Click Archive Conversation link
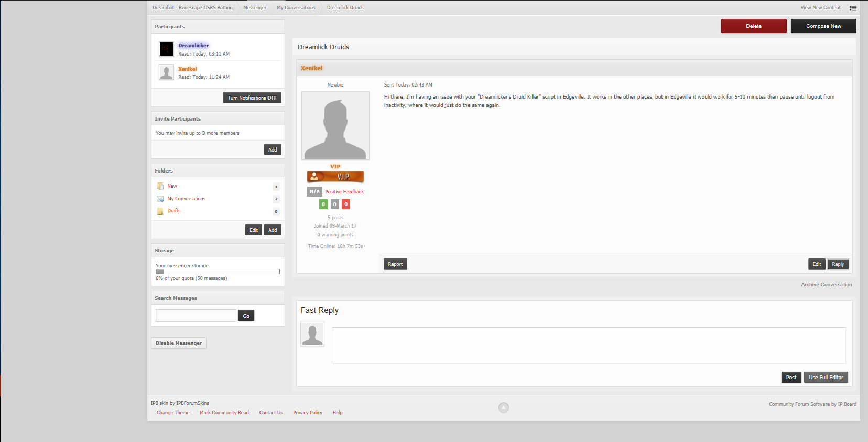This screenshot has width=868, height=442. pos(826,285)
